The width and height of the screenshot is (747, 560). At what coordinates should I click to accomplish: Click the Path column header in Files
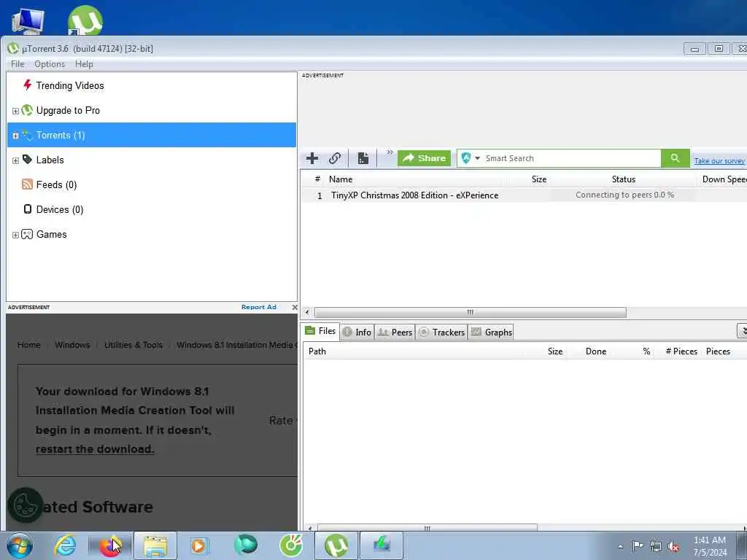pyautogui.click(x=317, y=351)
